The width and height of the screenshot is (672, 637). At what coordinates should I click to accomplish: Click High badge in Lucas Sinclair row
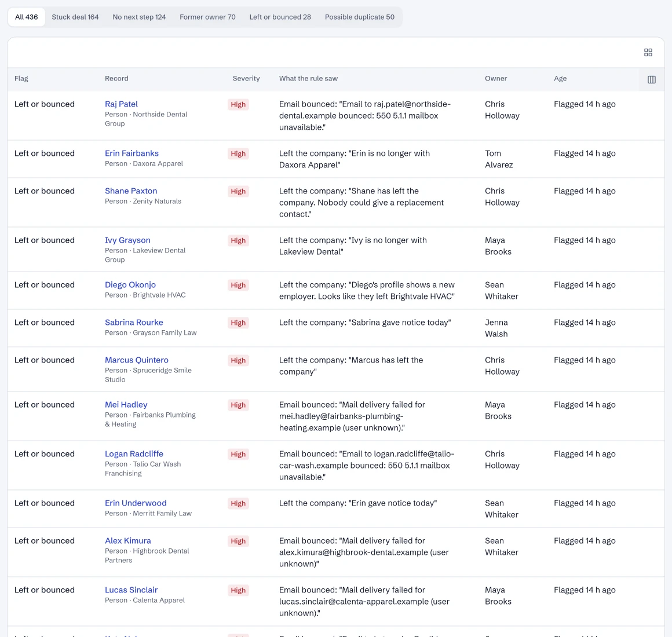238,591
